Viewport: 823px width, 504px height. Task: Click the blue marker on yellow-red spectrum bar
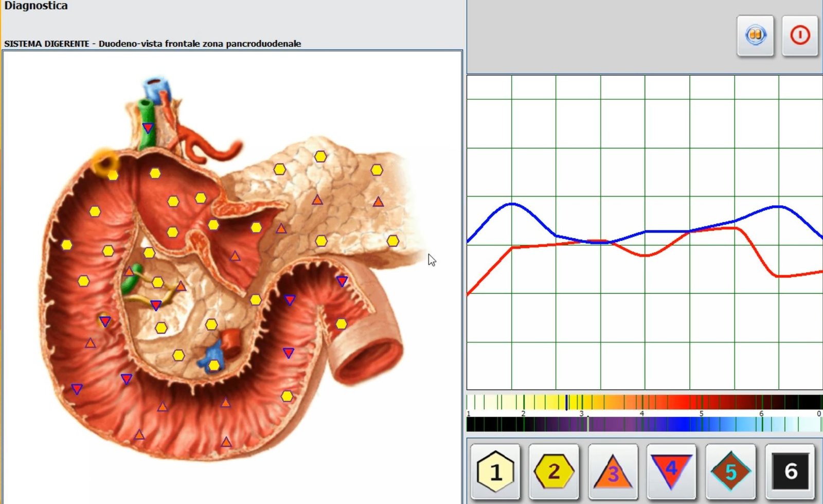pos(567,402)
